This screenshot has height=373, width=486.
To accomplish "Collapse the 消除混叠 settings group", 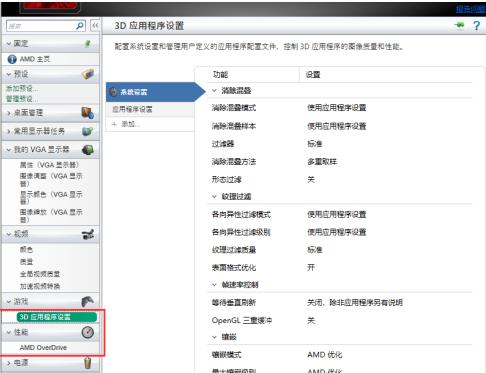I will 214,90.
